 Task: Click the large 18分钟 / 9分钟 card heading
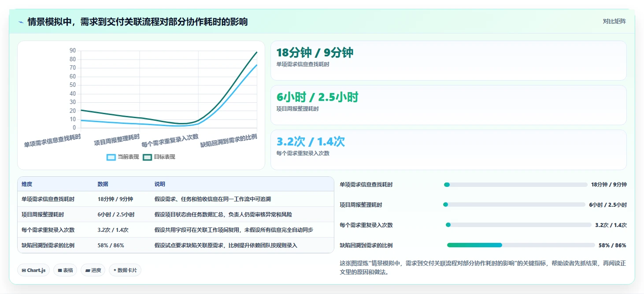coord(315,53)
